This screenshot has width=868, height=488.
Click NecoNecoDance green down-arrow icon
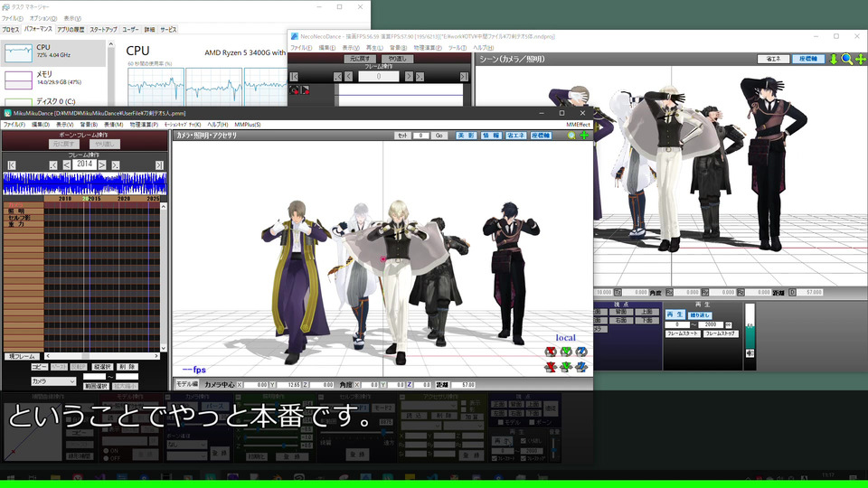pos(833,59)
